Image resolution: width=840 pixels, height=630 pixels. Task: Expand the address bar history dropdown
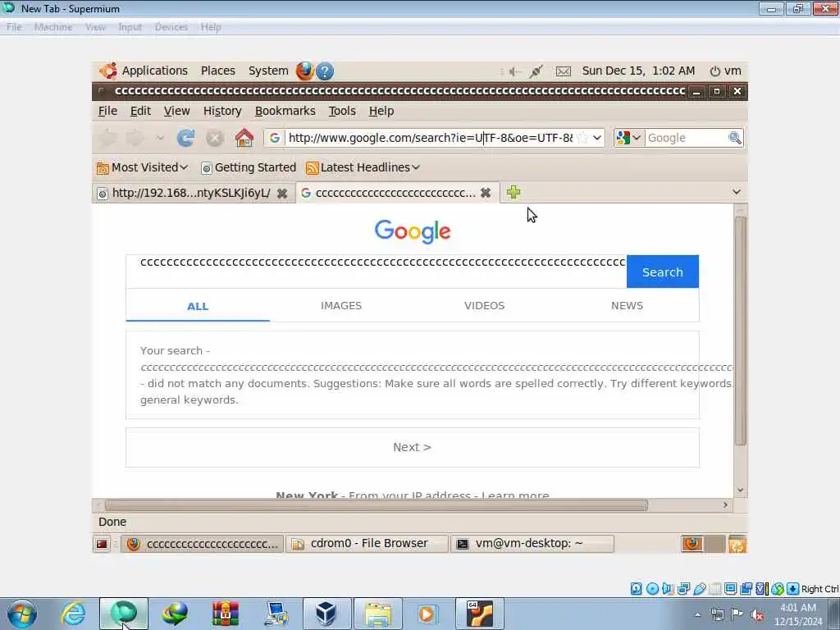pyautogui.click(x=597, y=138)
